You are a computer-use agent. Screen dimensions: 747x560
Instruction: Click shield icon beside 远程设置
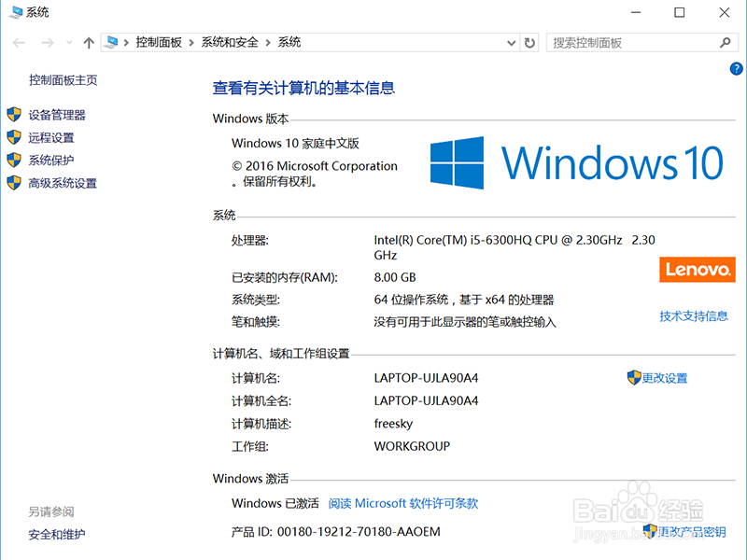(14, 137)
